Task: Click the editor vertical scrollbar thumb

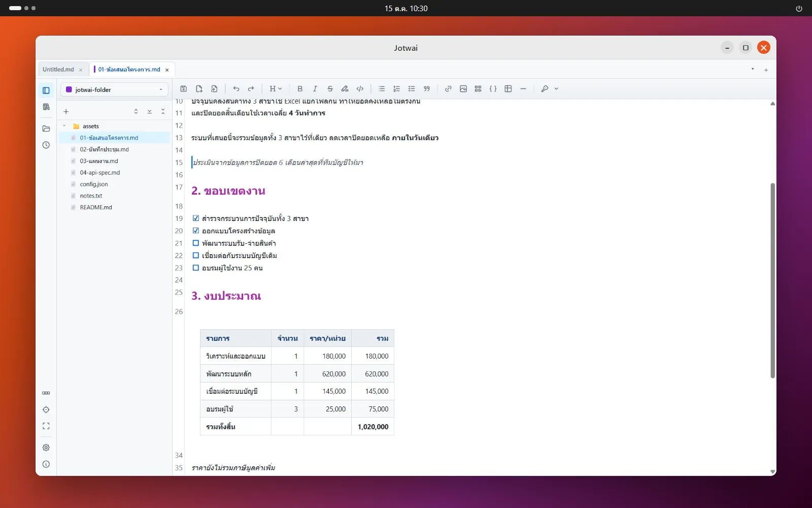Action: pos(772,280)
